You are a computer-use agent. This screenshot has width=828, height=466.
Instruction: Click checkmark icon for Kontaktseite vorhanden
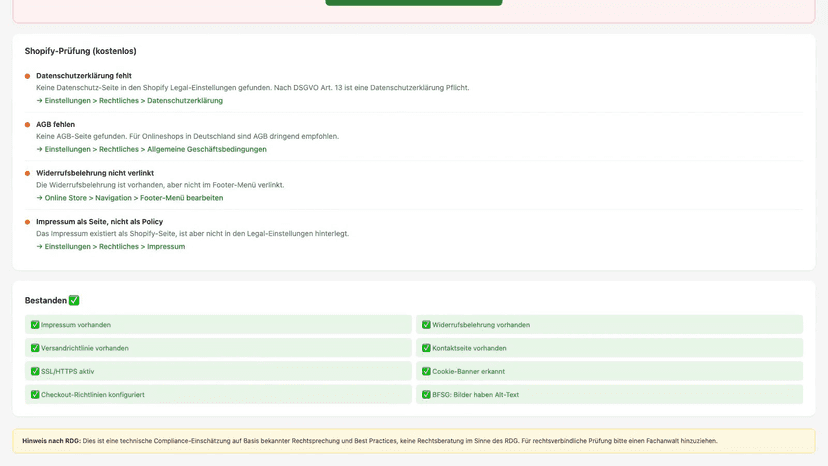point(426,348)
